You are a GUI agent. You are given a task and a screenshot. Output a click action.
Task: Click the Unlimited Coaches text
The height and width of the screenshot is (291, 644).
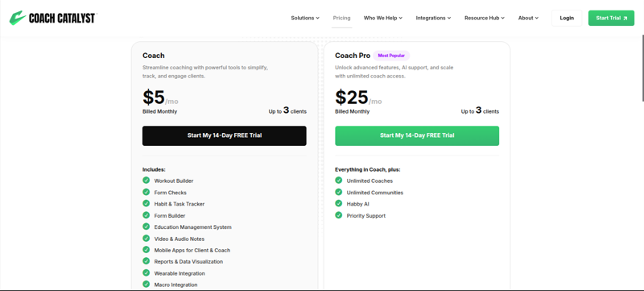click(x=369, y=181)
